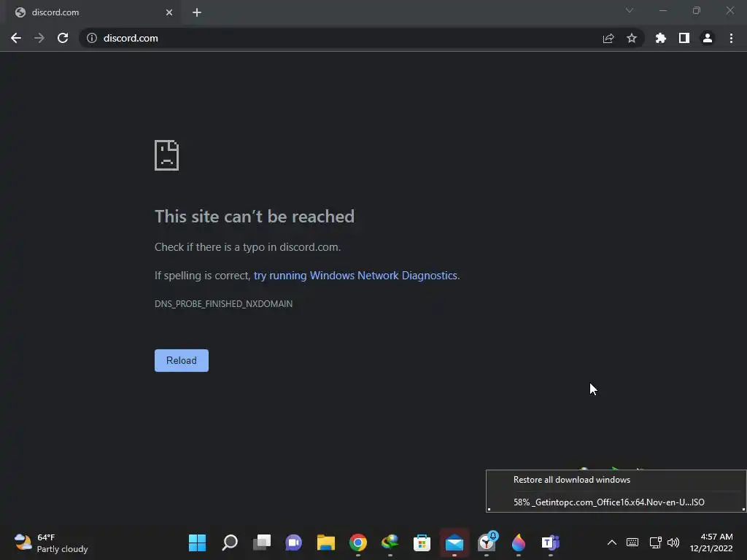Click DNS_PROBE_FINISHED_NXDOMAIN error code text
Screen dimensions: 747x560
(223, 304)
